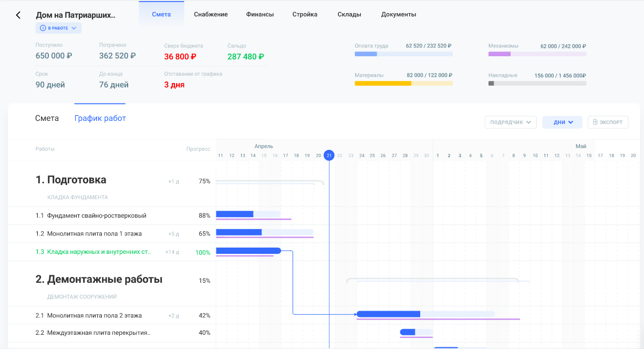Open the Финансы tab

[x=259, y=14]
